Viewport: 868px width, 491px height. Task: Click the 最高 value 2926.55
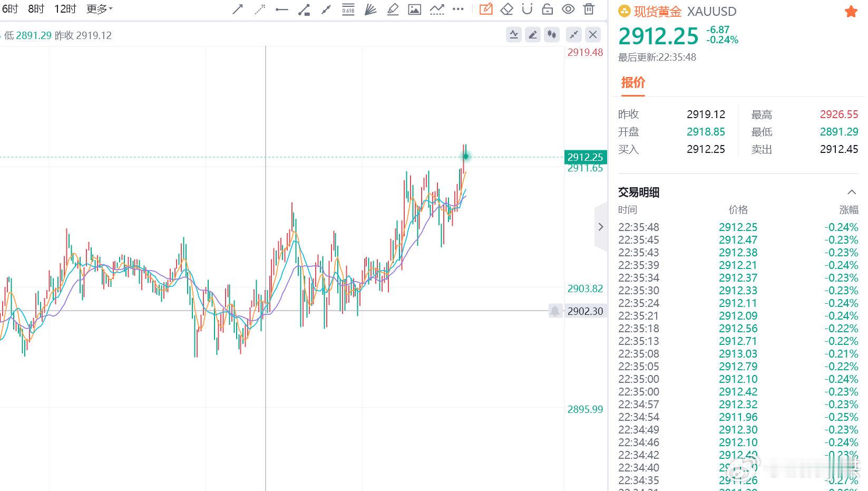[839, 114]
